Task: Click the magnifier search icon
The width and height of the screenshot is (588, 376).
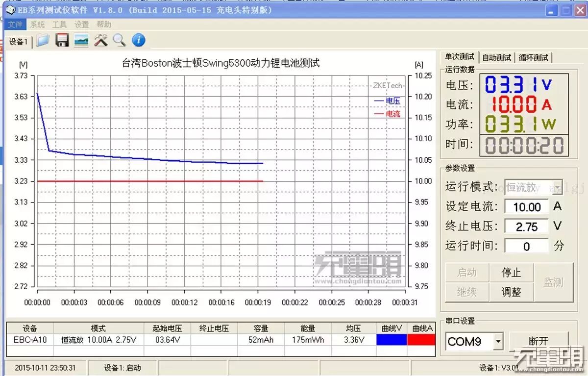Action: click(120, 40)
